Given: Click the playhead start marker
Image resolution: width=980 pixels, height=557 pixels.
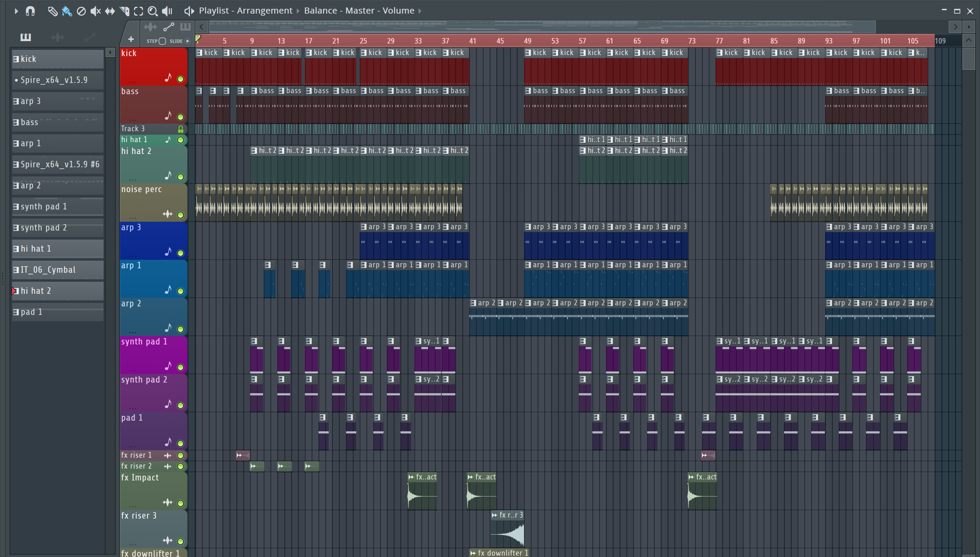Looking at the screenshot, I should (x=198, y=38).
